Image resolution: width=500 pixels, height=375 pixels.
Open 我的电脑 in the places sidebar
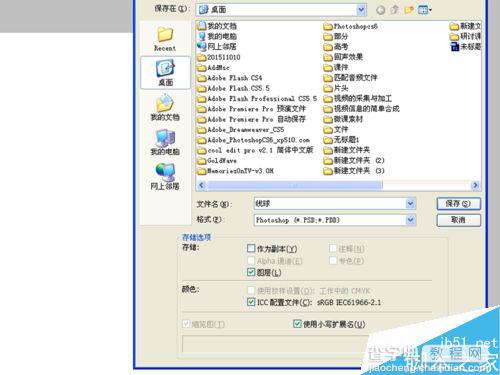coord(165,142)
